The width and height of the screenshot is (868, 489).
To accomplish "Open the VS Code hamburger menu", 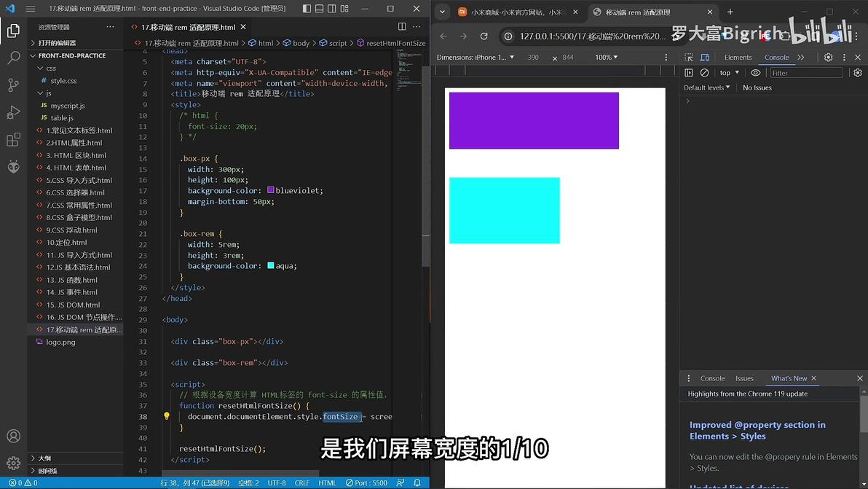I will 31,8.
